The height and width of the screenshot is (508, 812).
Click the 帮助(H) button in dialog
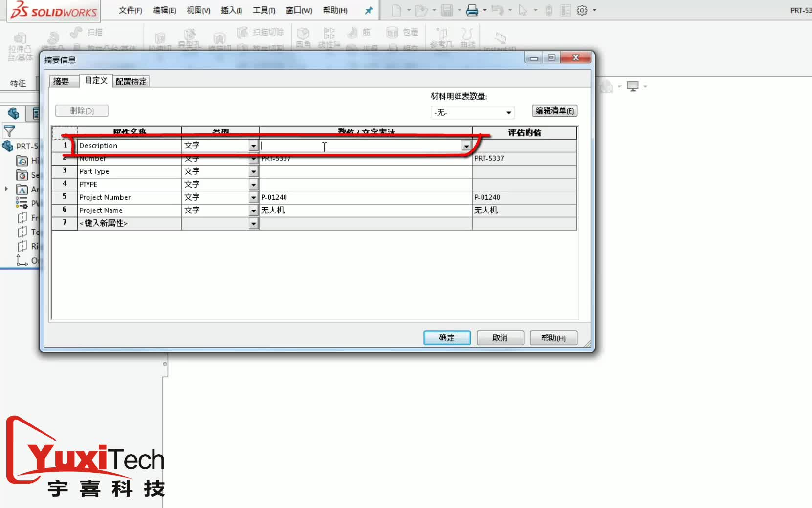(x=553, y=338)
